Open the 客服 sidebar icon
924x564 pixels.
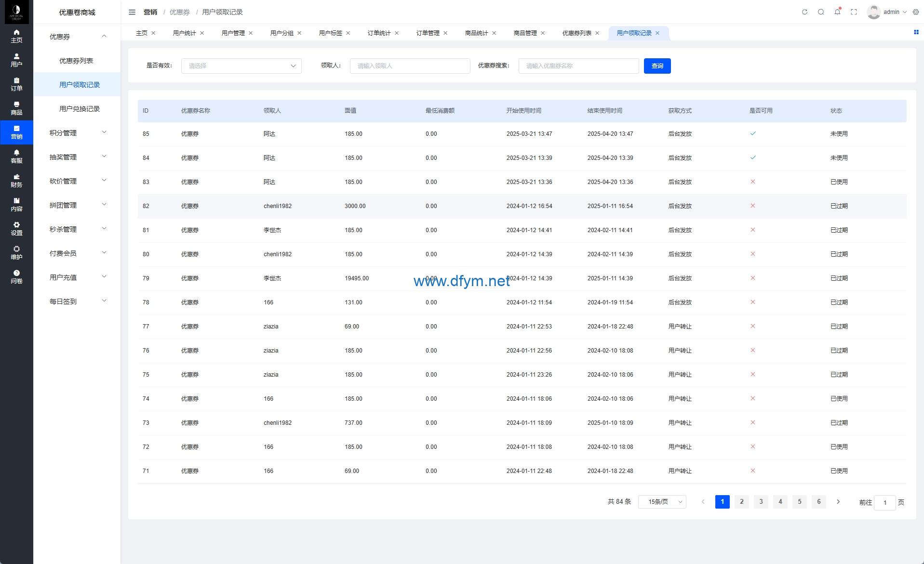click(16, 157)
